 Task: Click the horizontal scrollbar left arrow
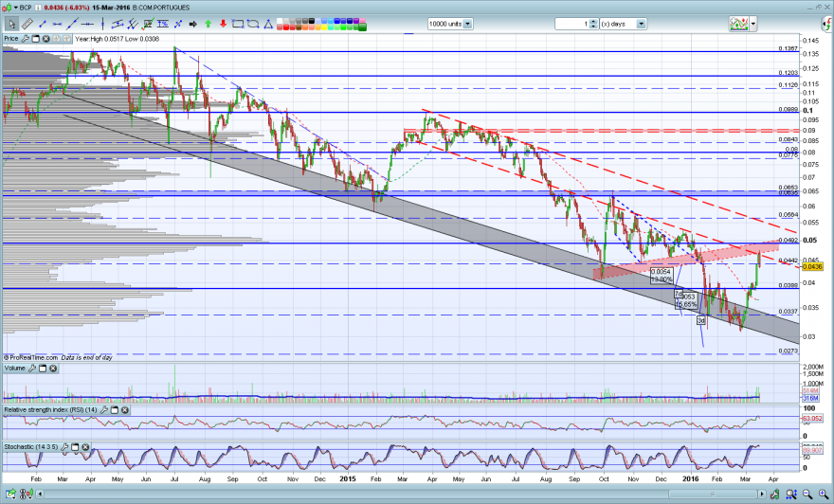pyautogui.click(x=40, y=495)
